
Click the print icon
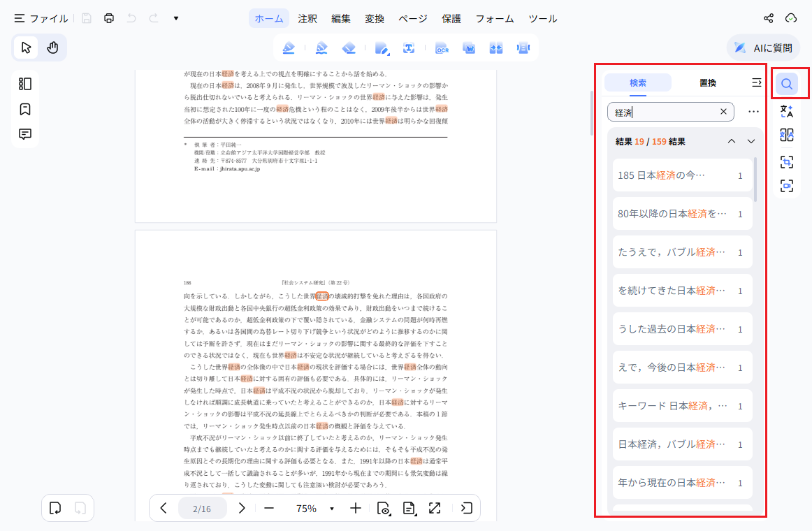coord(109,19)
